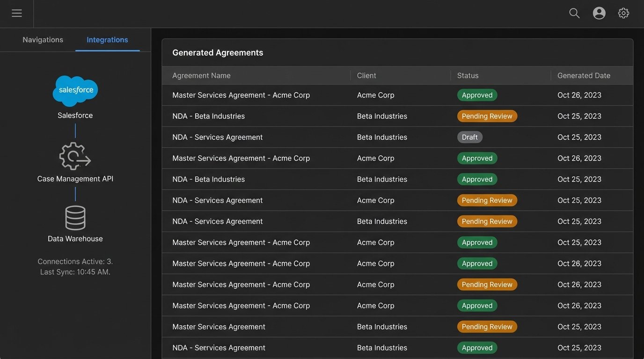Open the hamburger navigation menu
The height and width of the screenshot is (359, 644).
[x=16, y=13]
